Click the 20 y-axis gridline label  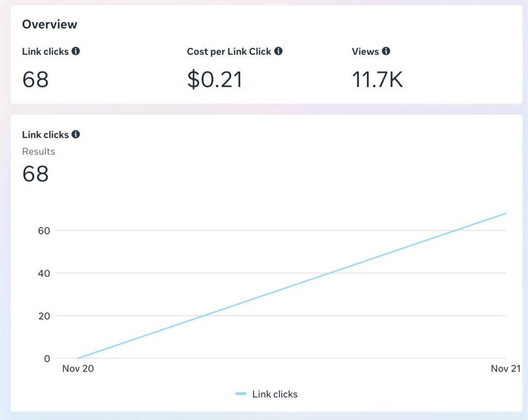click(x=44, y=316)
